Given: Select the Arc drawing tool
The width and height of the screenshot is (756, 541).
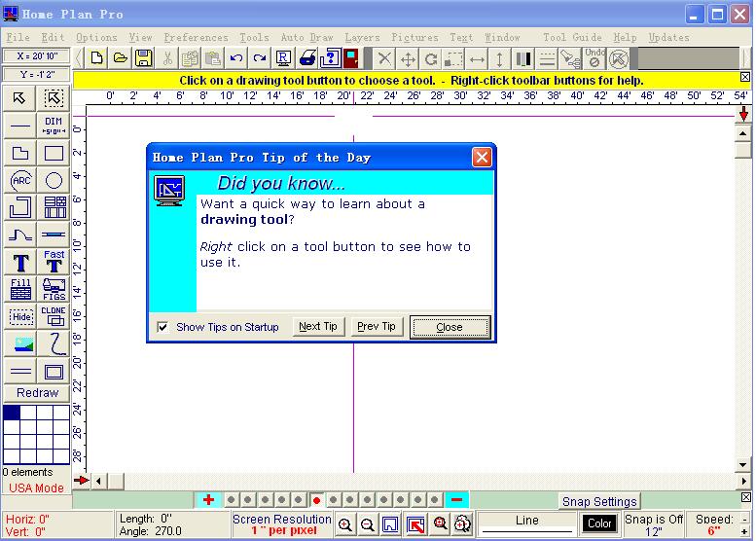Looking at the screenshot, I should (x=20, y=180).
